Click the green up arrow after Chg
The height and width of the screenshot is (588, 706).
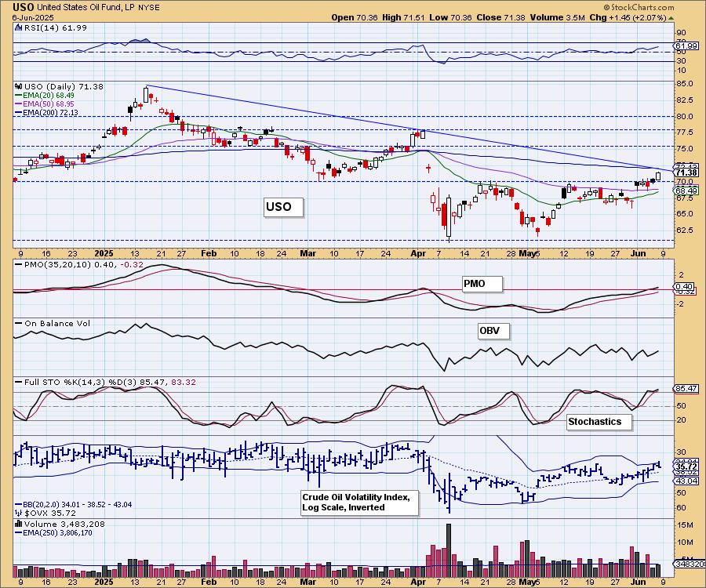point(671,18)
